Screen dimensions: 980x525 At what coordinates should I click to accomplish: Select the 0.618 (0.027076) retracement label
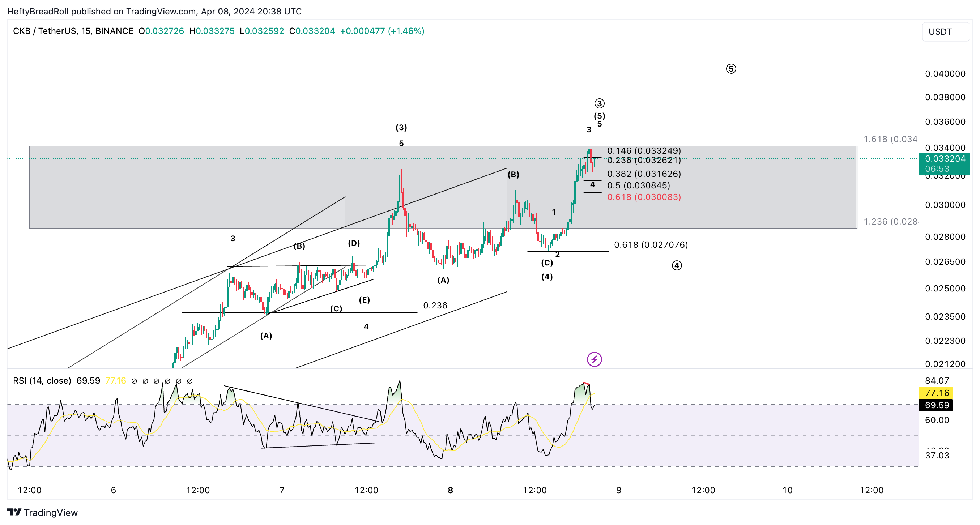coord(651,245)
